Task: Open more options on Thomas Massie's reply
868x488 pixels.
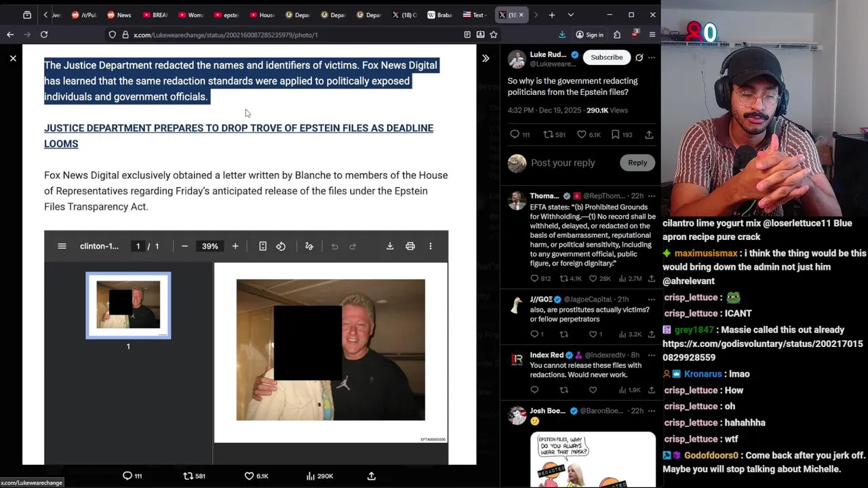Action: 652,196
